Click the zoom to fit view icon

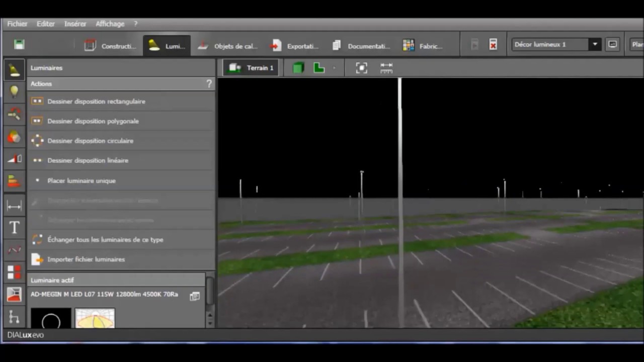tap(361, 68)
